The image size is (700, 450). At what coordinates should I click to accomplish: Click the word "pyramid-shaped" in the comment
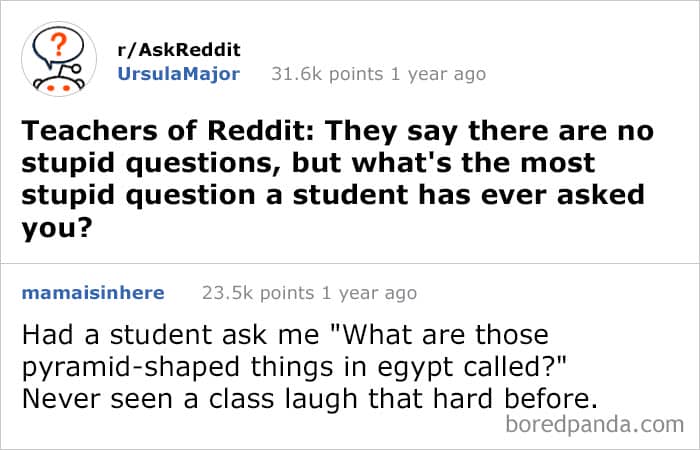click(x=115, y=365)
